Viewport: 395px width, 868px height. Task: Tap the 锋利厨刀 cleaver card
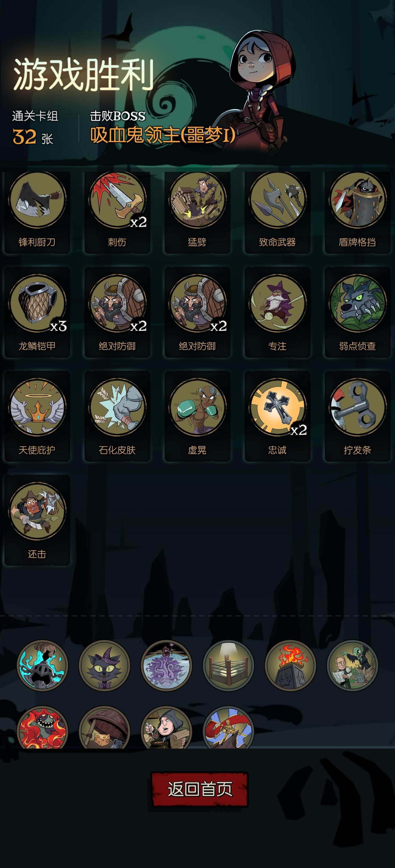pyautogui.click(x=37, y=212)
